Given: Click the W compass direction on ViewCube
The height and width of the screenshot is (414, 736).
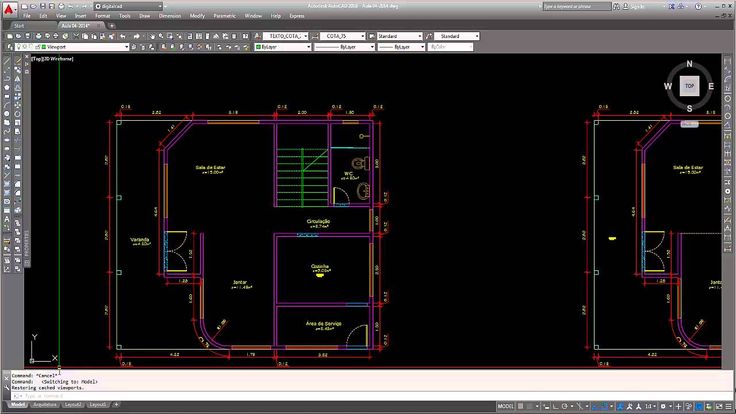Looking at the screenshot, I should 667,86.
